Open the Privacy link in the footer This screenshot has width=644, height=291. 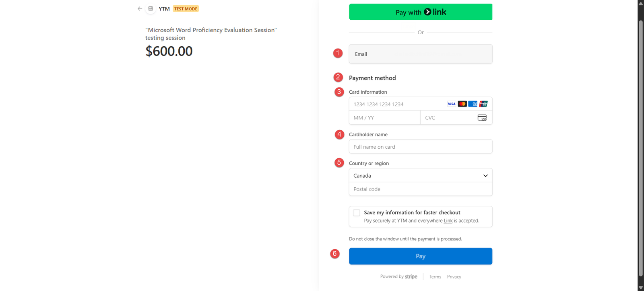454,277
